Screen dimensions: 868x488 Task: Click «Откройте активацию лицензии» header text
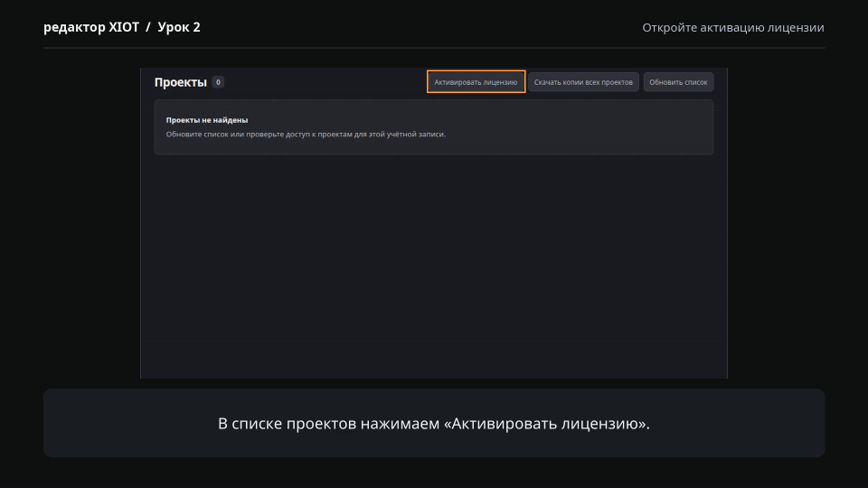pyautogui.click(x=733, y=28)
